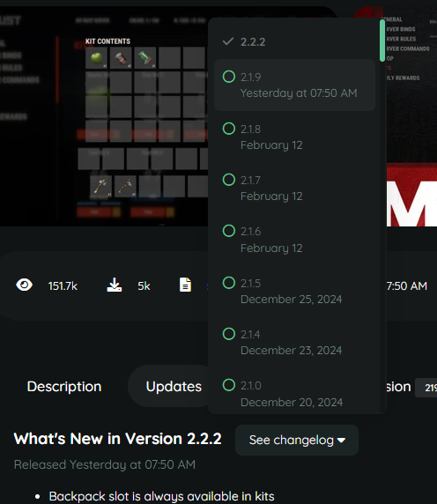Click the version dropdown scrollbar thumb
This screenshot has height=504, width=437.
[x=382, y=41]
